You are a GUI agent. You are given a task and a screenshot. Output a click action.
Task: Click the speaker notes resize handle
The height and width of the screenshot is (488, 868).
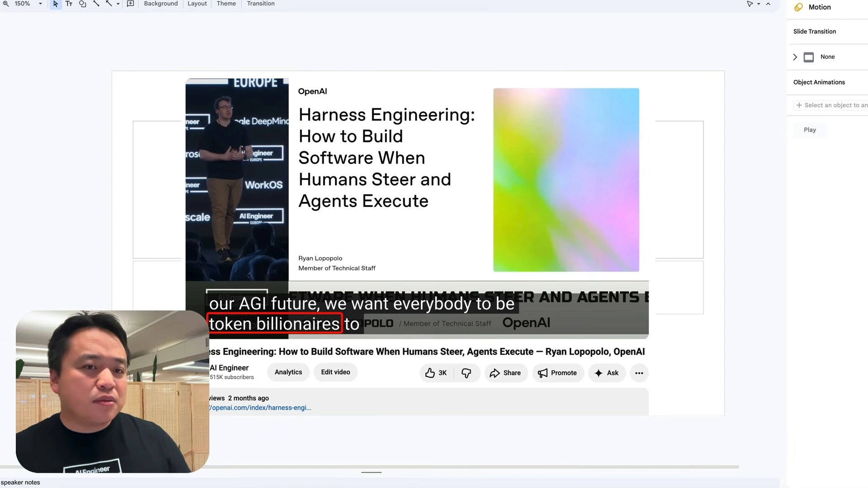tap(372, 472)
